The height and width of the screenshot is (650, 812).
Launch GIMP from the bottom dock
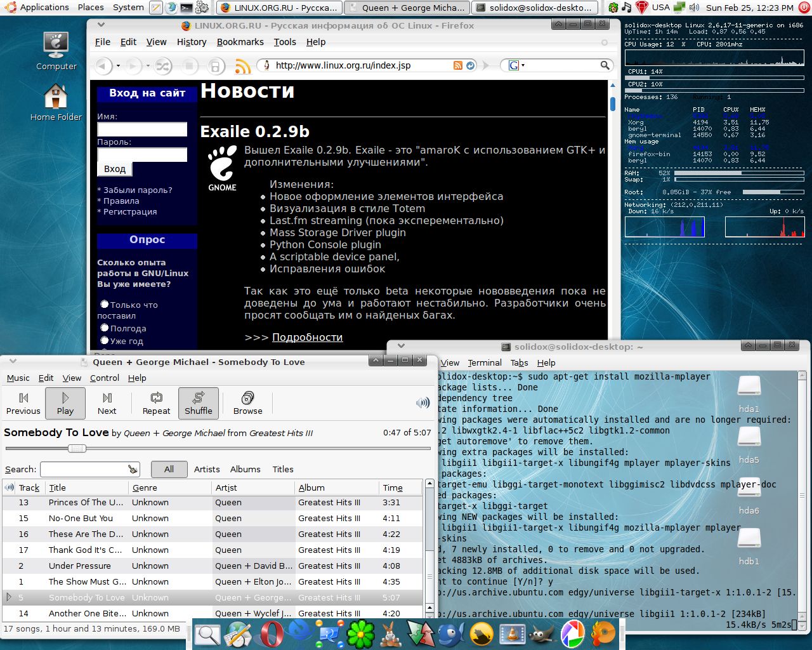coord(542,634)
